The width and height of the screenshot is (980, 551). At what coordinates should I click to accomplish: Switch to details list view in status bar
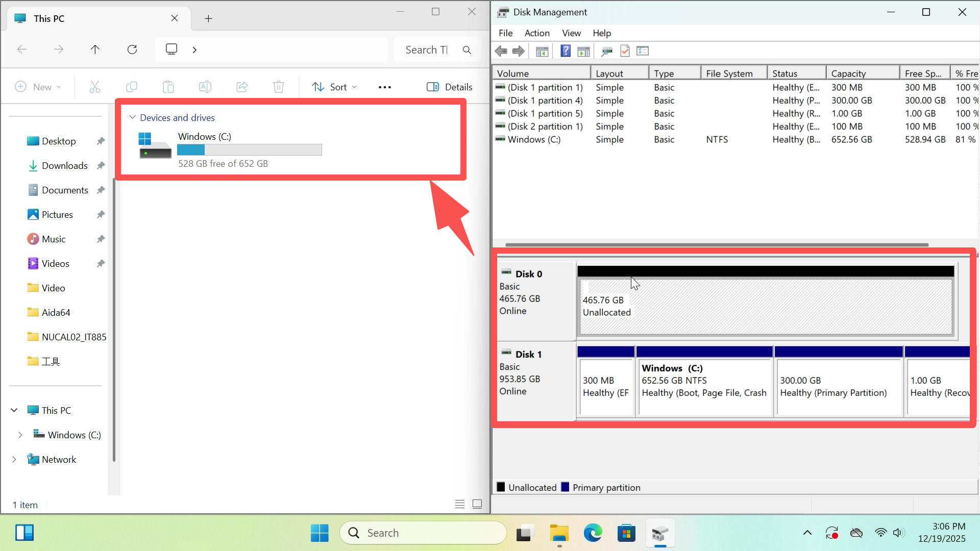click(x=459, y=504)
